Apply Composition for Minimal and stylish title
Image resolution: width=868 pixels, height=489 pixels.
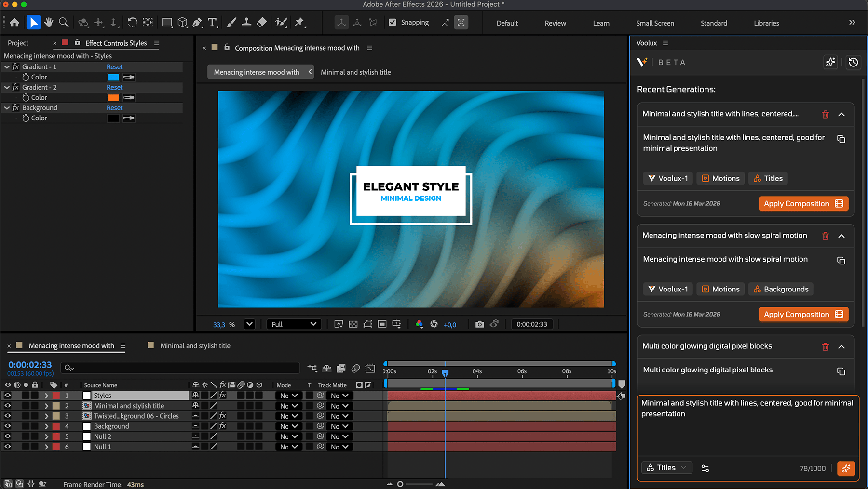[x=803, y=204]
